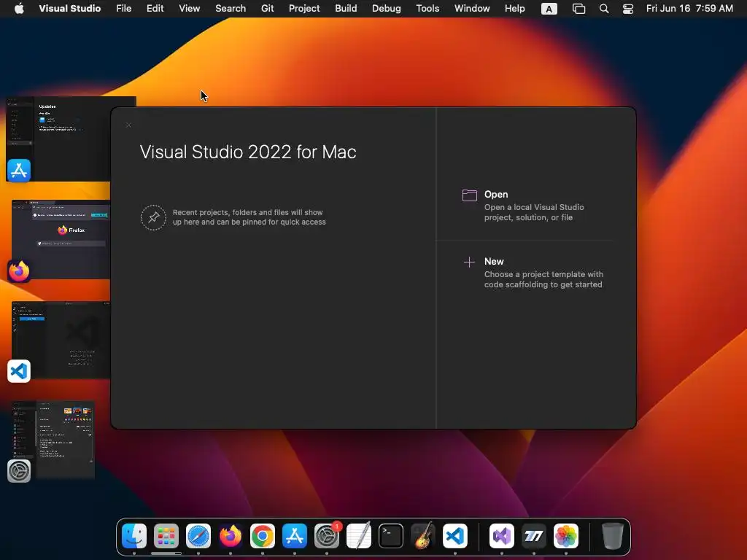747x560 pixels.
Task: Select the VS Code window thumbnail in Stage Manager
Action: point(61,340)
